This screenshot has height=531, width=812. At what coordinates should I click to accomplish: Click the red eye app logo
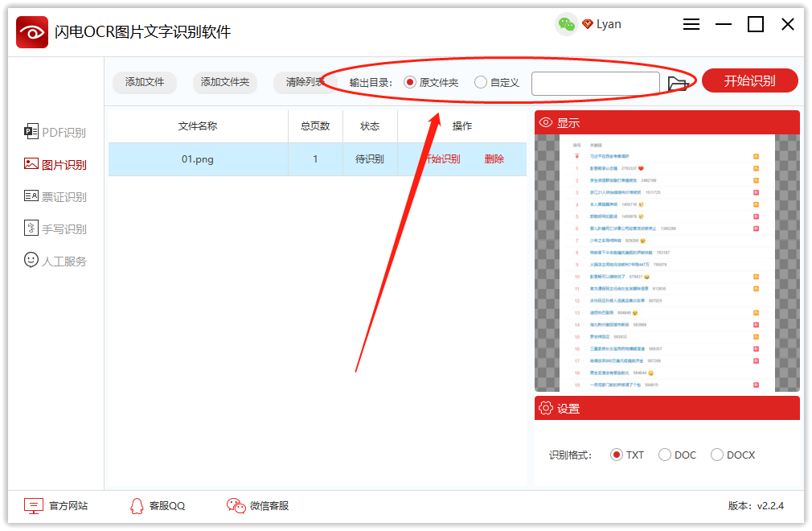[32, 32]
